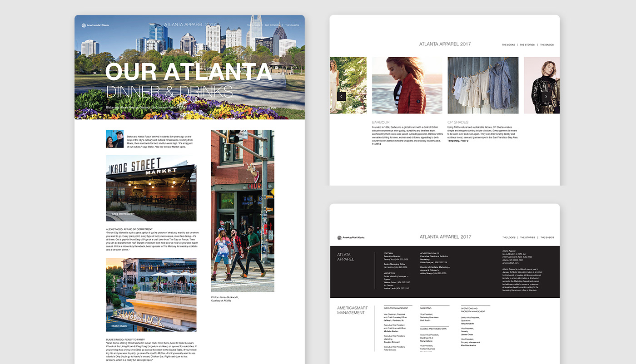The width and height of the screenshot is (636, 364).
Task: Click the AMERICASMART MANAGEMENT section title
Action: click(352, 310)
